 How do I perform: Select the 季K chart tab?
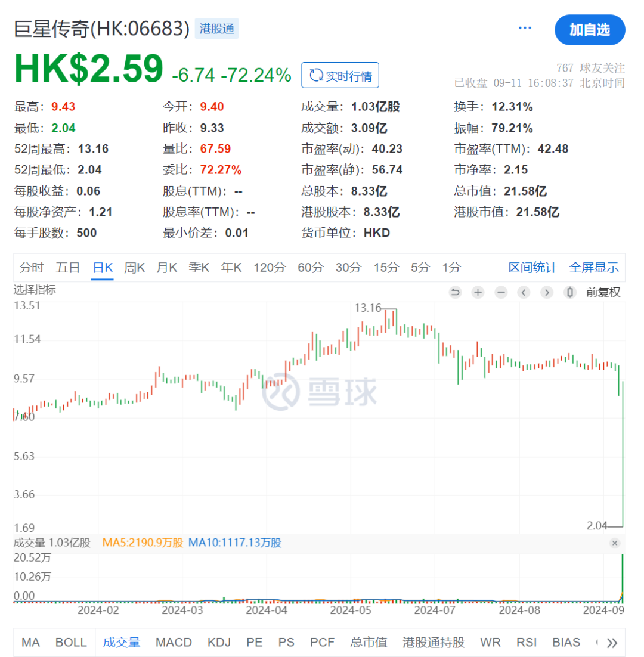[x=199, y=267]
